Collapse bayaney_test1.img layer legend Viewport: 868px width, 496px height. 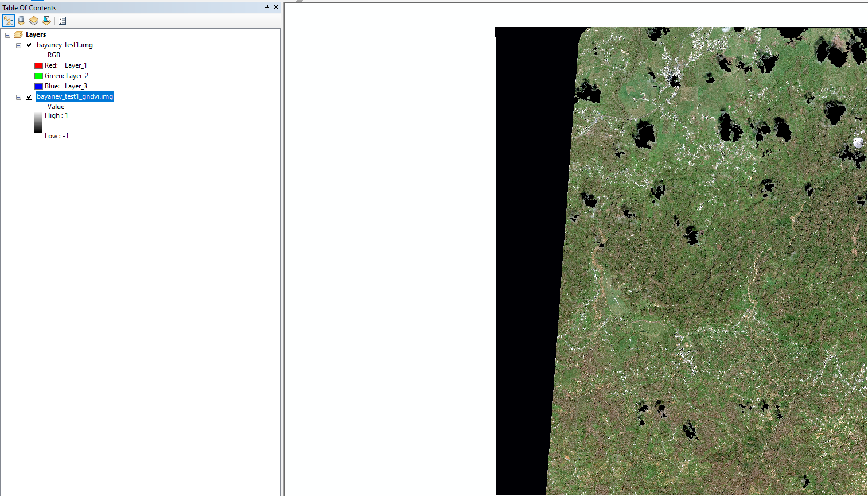click(x=19, y=45)
